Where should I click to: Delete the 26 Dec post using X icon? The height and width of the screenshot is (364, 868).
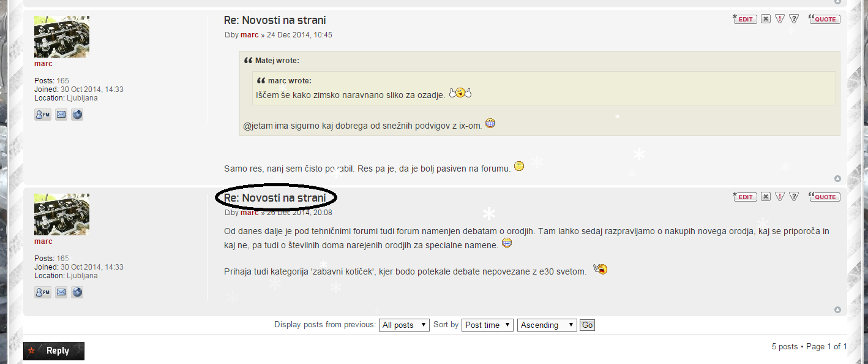tap(766, 197)
